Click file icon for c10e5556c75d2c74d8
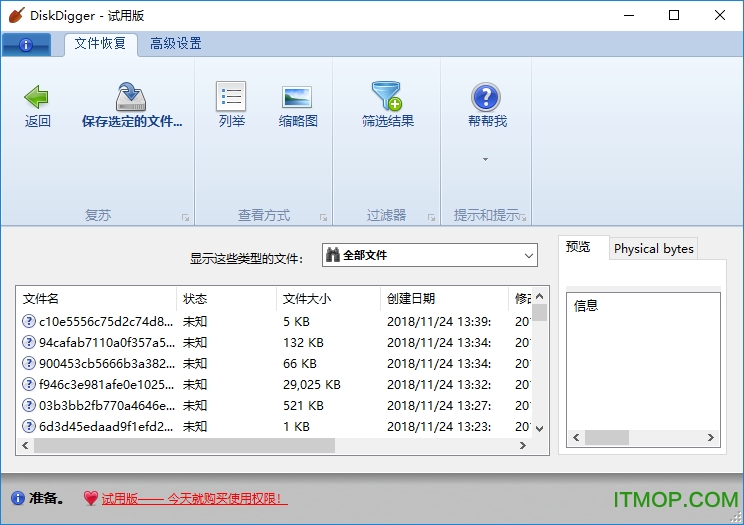 [29, 321]
